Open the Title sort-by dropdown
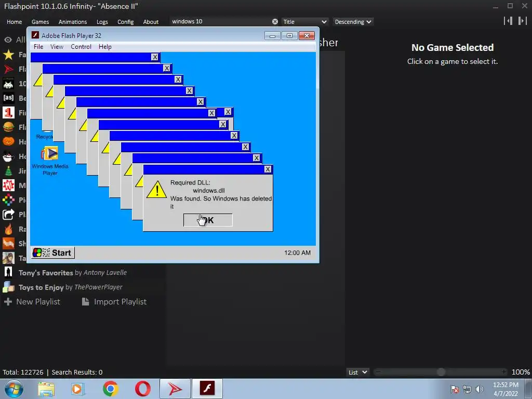532x399 pixels. (x=304, y=22)
